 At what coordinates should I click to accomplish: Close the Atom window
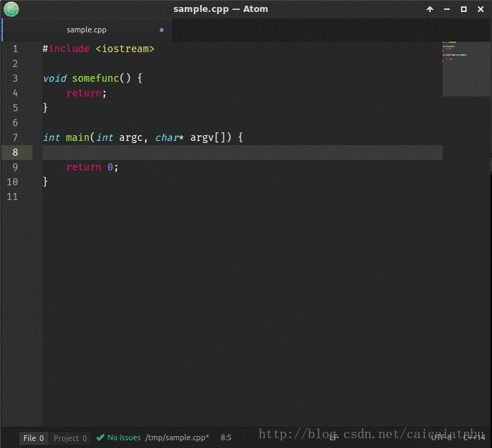coord(480,9)
